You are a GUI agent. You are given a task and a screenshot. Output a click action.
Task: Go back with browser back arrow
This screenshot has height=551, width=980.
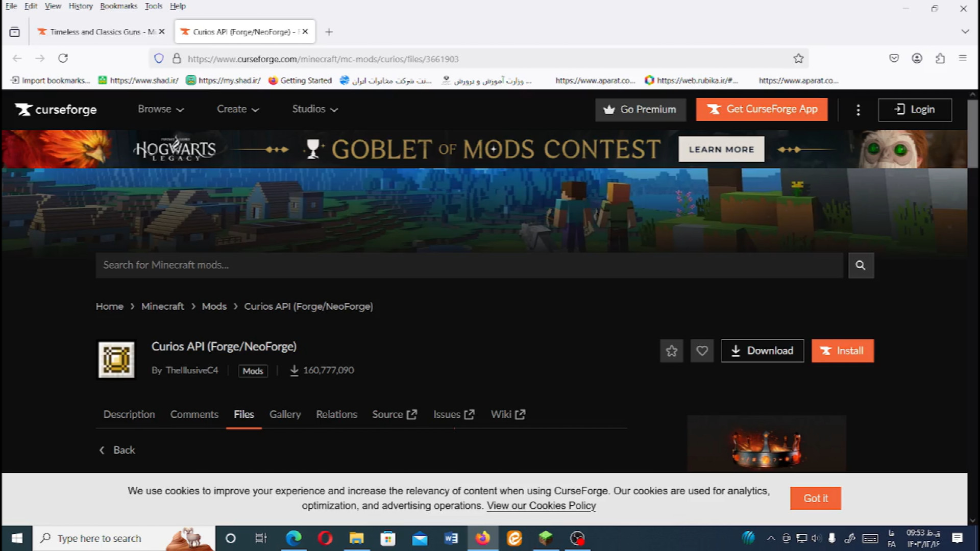pos(17,59)
